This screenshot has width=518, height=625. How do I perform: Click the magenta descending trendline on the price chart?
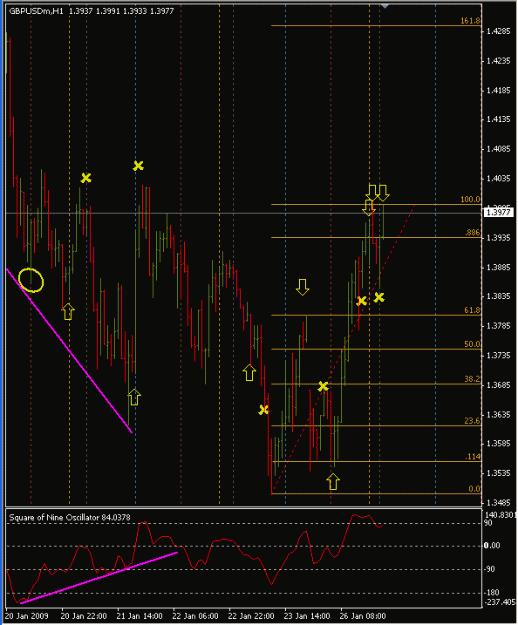69,350
